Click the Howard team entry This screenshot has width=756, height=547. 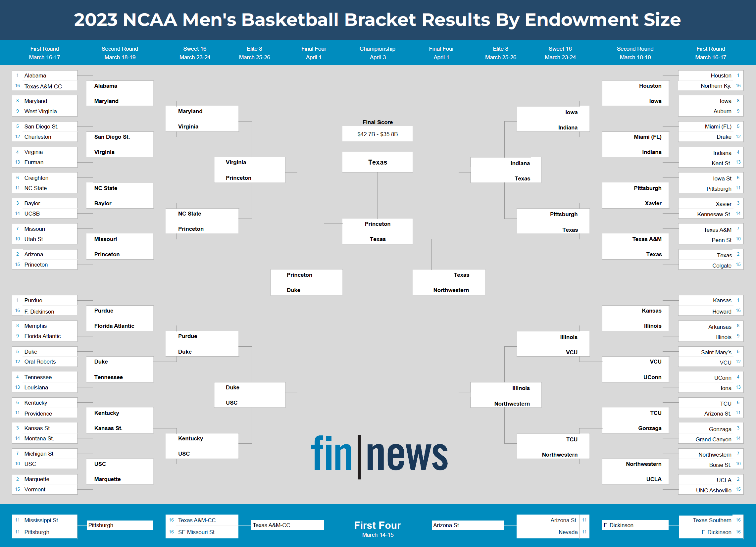tap(721, 312)
